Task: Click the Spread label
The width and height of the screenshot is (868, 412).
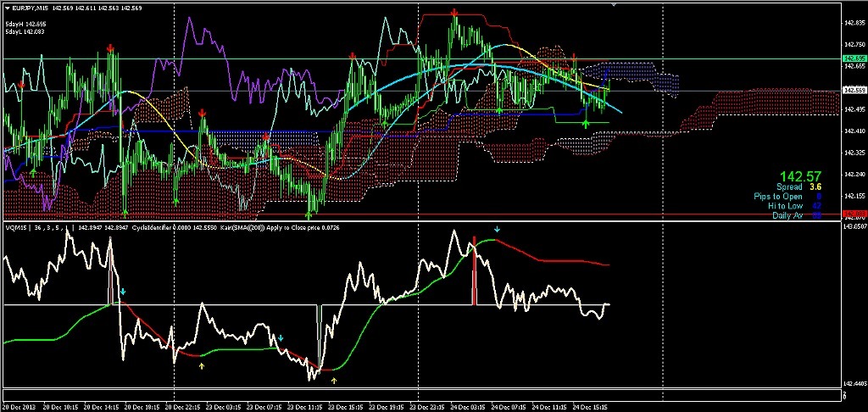Action: (x=789, y=187)
